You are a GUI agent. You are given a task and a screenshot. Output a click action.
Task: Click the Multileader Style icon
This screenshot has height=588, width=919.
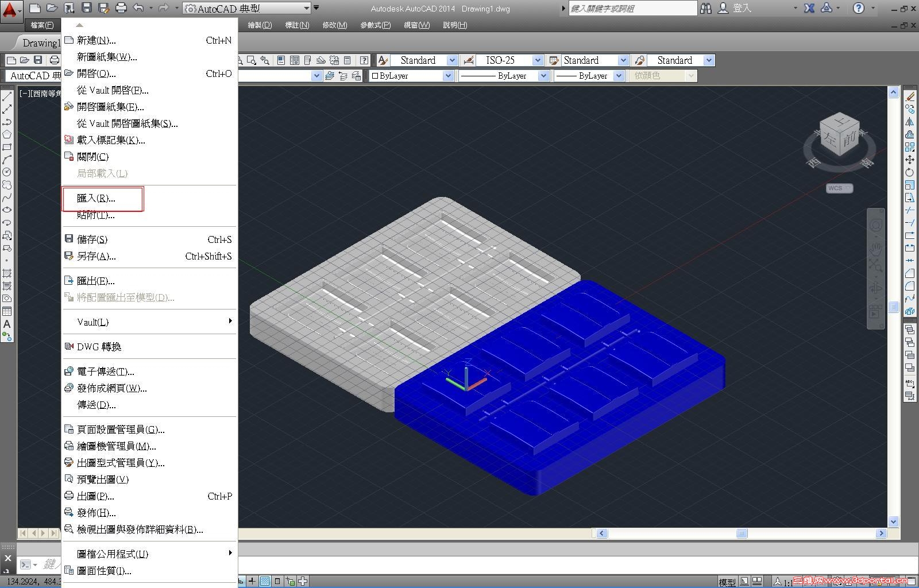639,60
